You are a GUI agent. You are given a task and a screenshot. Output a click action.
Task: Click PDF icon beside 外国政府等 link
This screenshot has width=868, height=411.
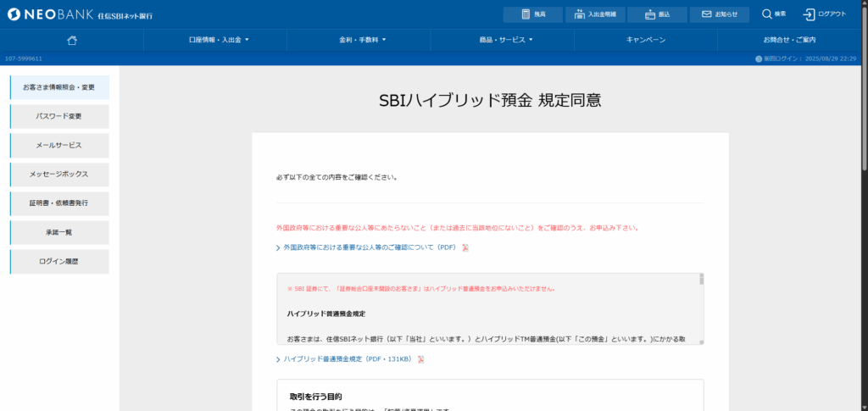[x=465, y=247]
